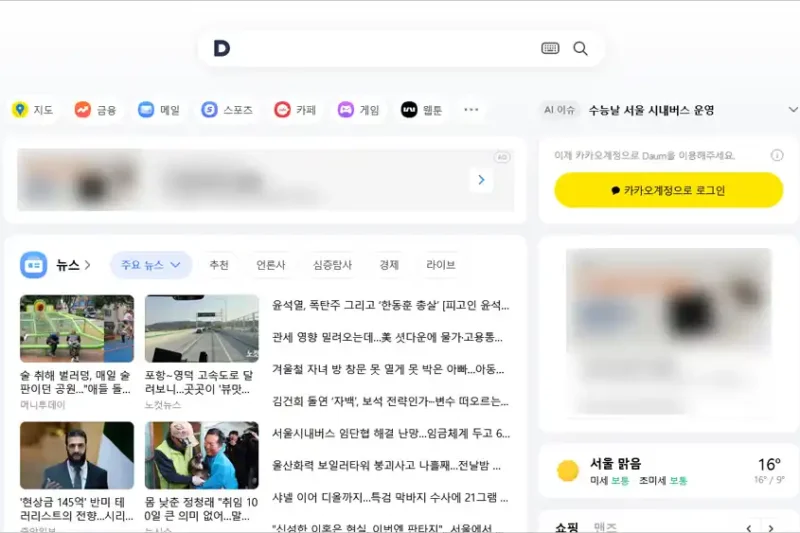
Task: Click the blue 뉴스 section icon
Action: pyautogui.click(x=34, y=265)
